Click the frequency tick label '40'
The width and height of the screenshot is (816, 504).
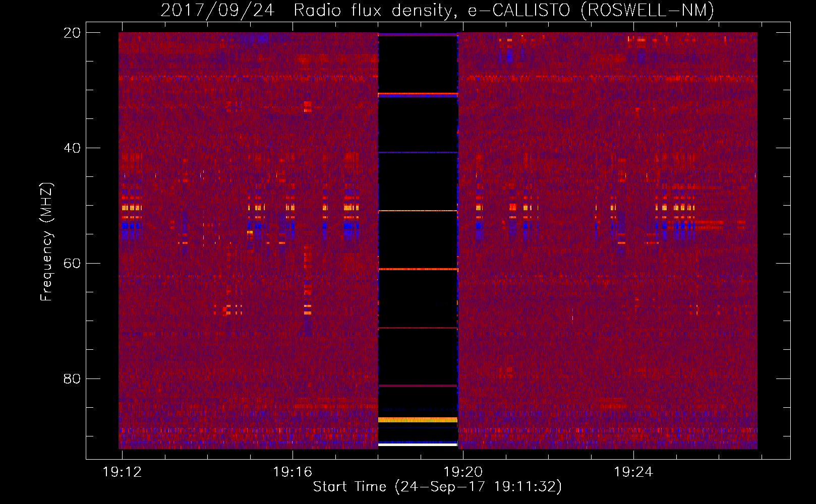tap(72, 148)
